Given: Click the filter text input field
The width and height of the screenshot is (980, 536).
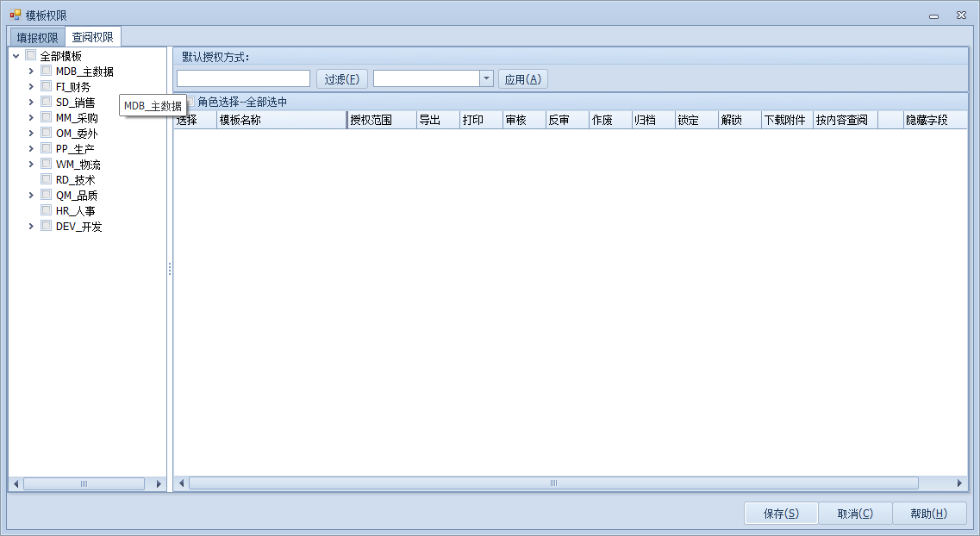Looking at the screenshot, I should point(243,79).
